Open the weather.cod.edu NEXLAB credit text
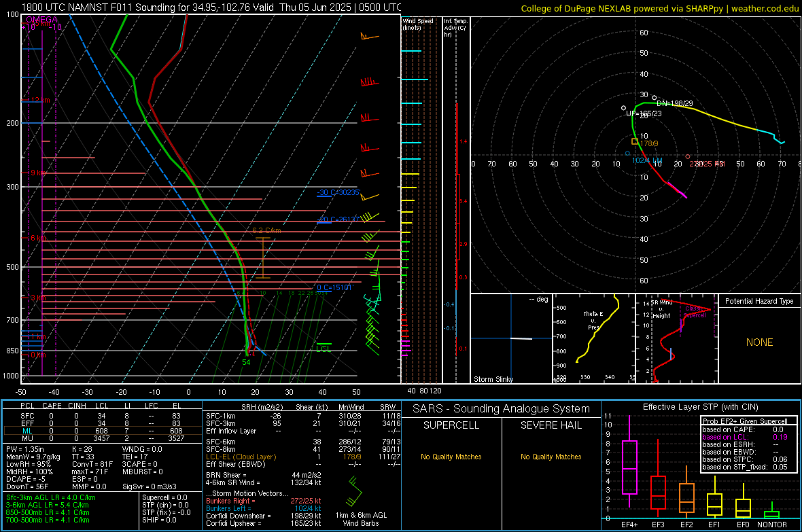This screenshot has height=532, width=802. (x=659, y=8)
